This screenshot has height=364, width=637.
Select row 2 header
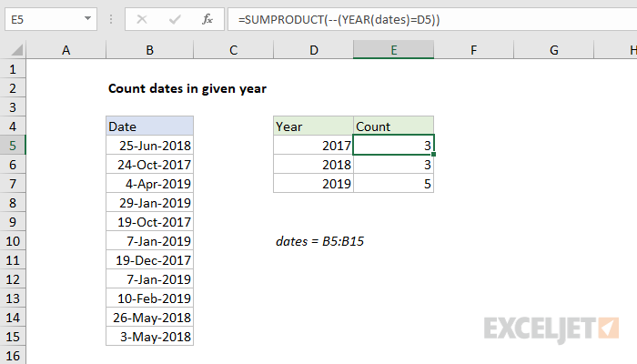coord(13,88)
